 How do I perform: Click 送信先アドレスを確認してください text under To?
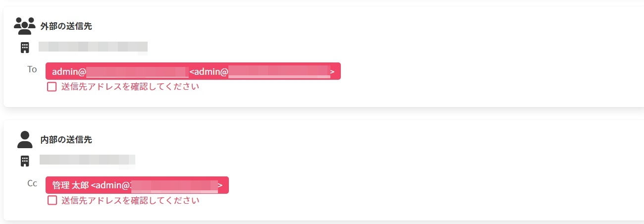[130, 87]
